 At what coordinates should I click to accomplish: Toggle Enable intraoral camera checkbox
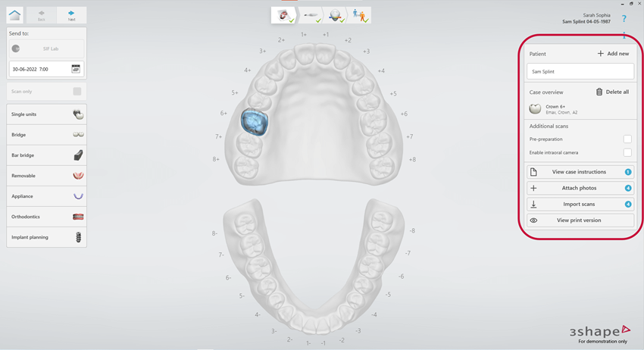[x=627, y=152]
